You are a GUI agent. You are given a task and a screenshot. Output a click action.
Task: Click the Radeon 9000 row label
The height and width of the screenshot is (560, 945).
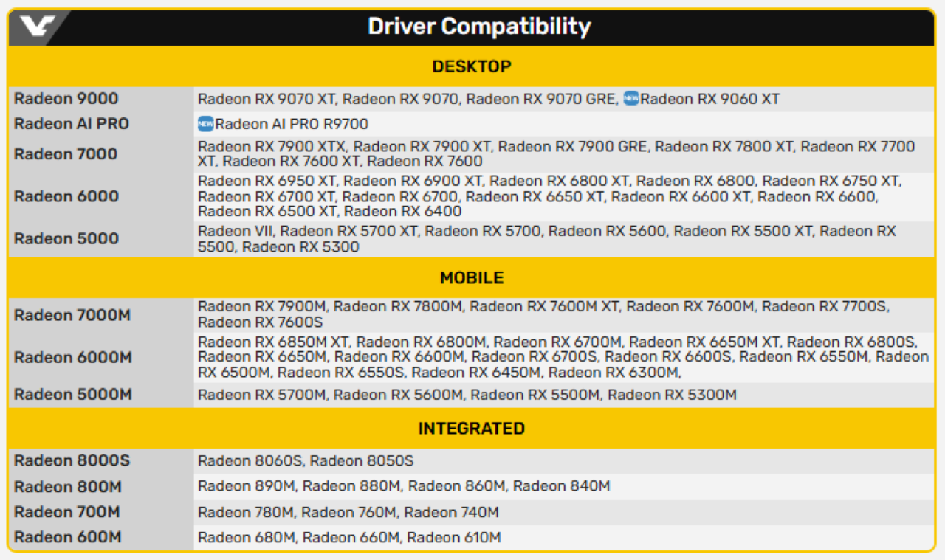pos(66,99)
